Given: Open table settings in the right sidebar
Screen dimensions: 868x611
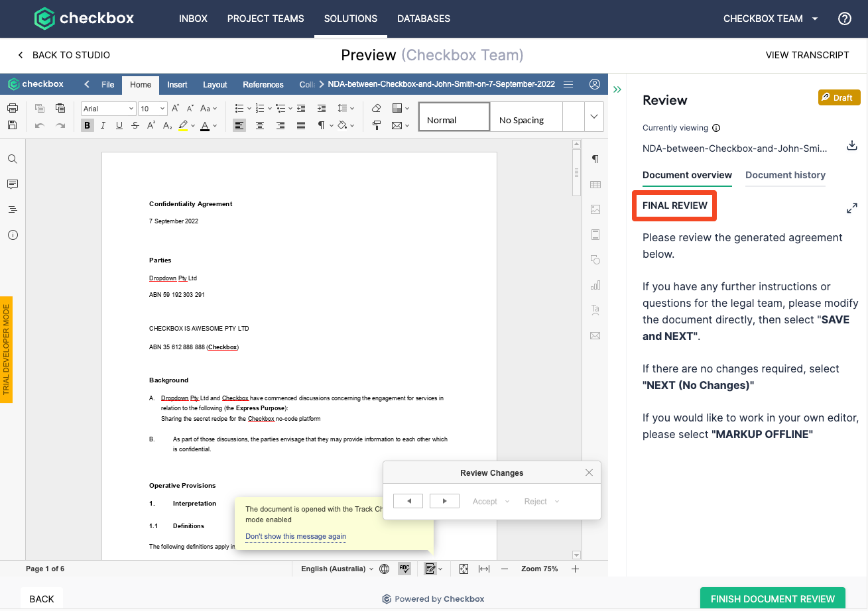Looking at the screenshot, I should coord(595,184).
